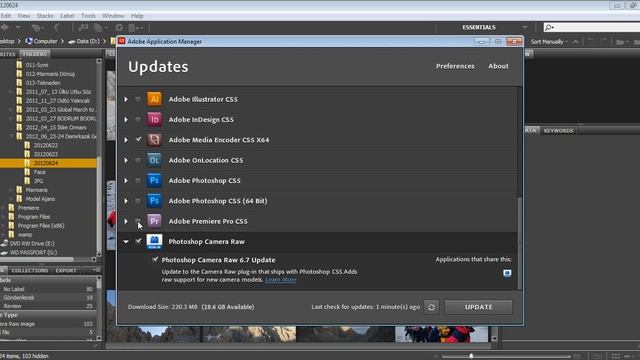Click the details view icon in Bridge status bar

pos(628,356)
